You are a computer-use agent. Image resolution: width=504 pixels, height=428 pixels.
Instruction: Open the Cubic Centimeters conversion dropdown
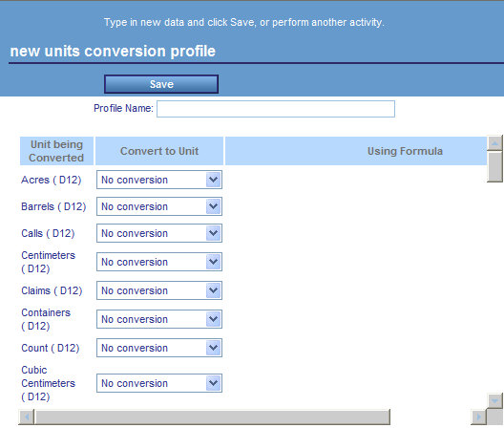point(159,383)
